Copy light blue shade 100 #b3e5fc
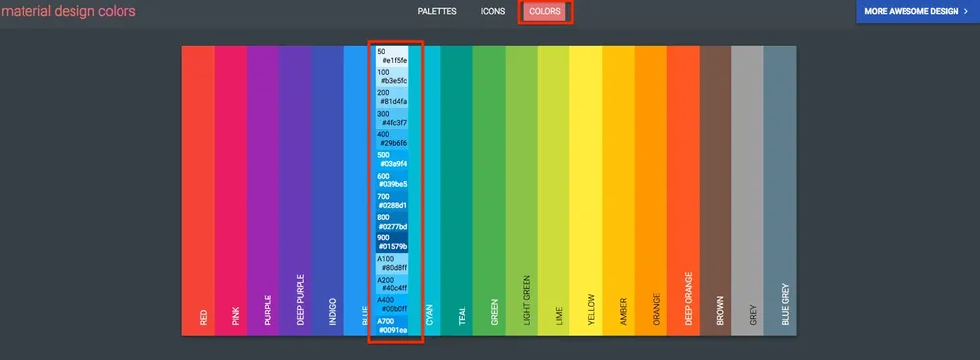Image resolution: width=980 pixels, height=360 pixels. [393, 77]
